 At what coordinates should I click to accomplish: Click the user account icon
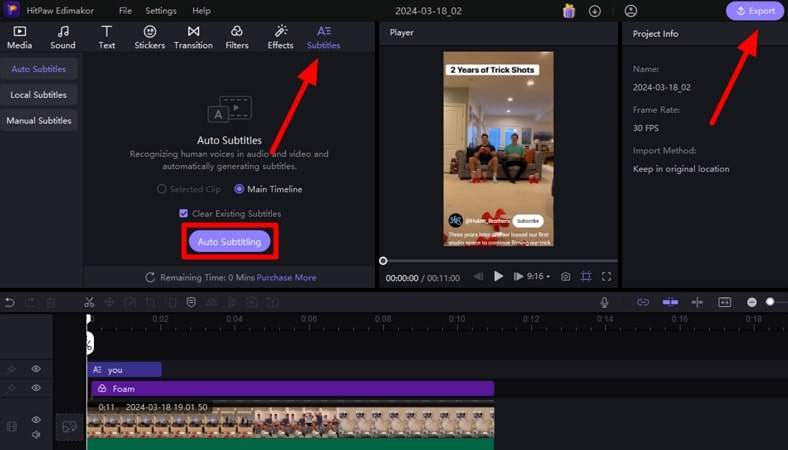pyautogui.click(x=630, y=11)
